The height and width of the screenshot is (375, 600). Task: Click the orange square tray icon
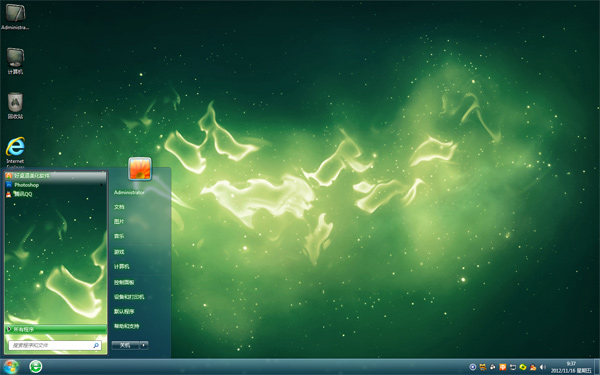503,367
